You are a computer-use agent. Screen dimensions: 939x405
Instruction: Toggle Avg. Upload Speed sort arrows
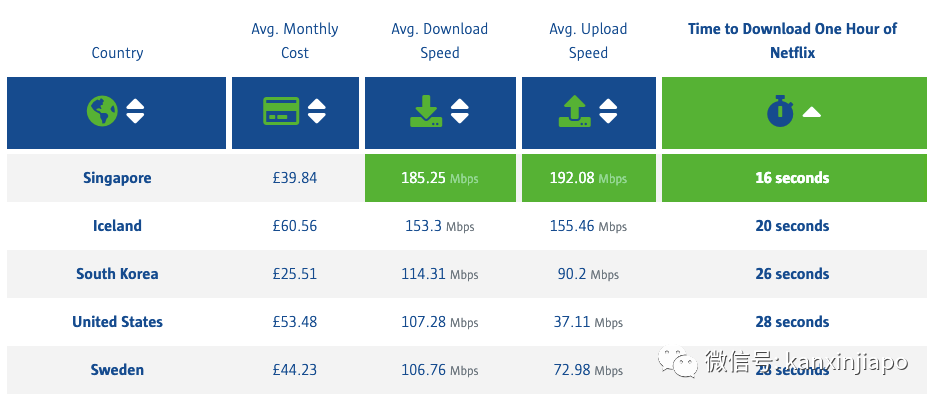click(607, 111)
